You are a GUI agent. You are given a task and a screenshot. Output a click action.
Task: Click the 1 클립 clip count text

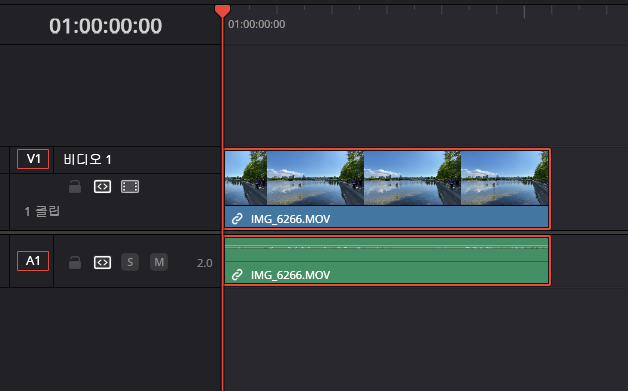coord(42,211)
